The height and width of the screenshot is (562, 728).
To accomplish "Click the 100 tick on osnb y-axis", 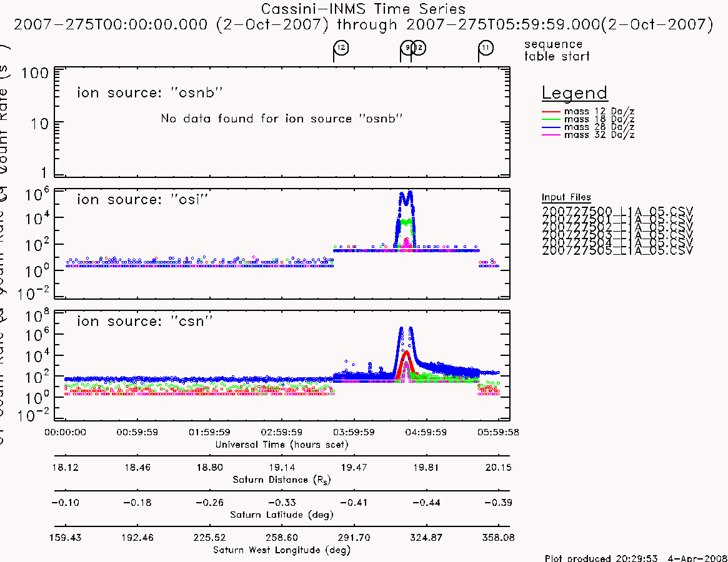I will point(34,73).
